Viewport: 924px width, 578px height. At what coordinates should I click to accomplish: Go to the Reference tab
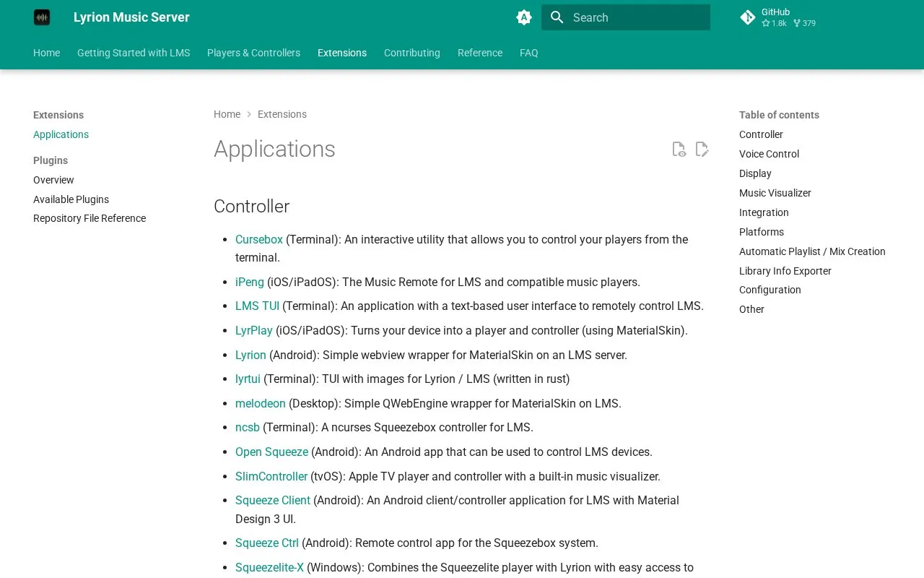(480, 53)
